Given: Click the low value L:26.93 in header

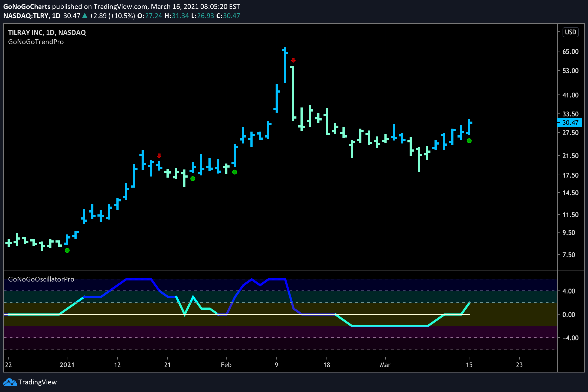Looking at the screenshot, I should pos(202,16).
